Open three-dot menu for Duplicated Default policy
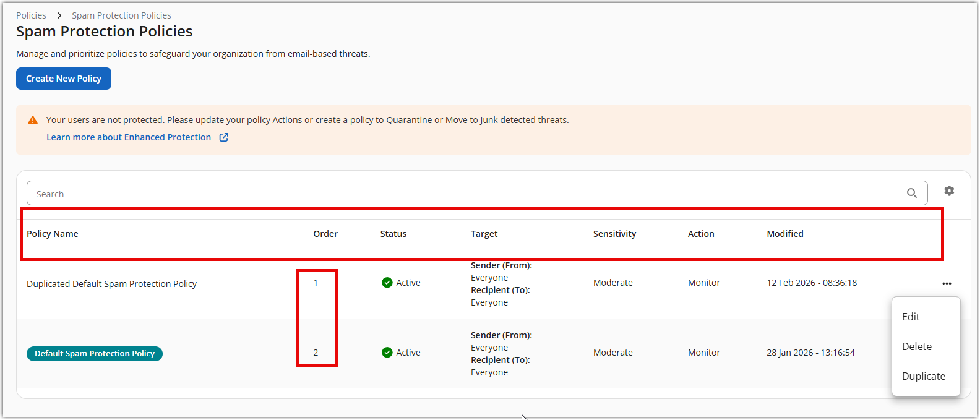This screenshot has height=420, width=980. tap(947, 283)
